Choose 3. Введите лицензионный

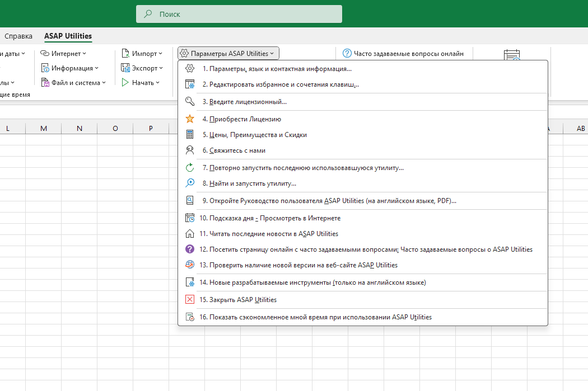click(x=363, y=101)
